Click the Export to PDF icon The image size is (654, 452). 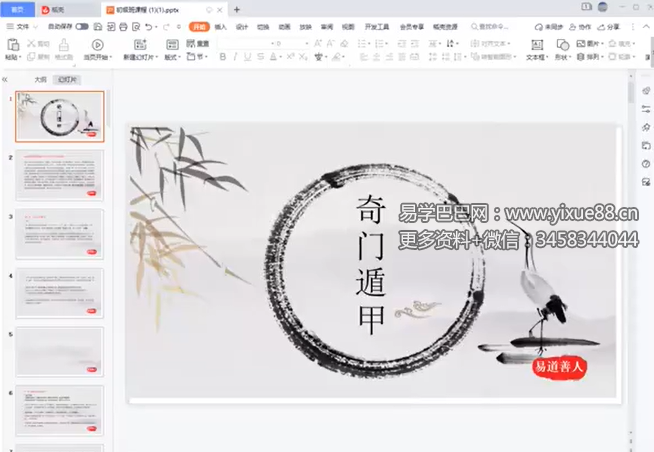click(111, 27)
